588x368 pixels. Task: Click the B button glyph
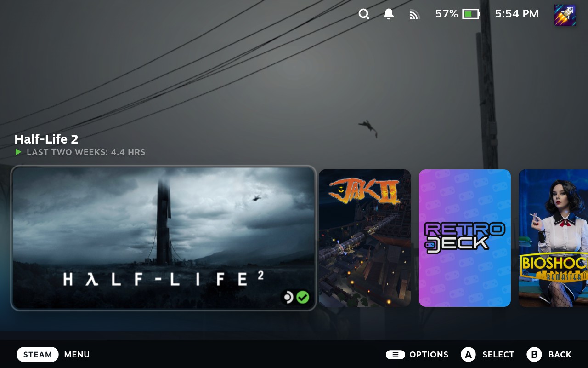click(x=534, y=355)
